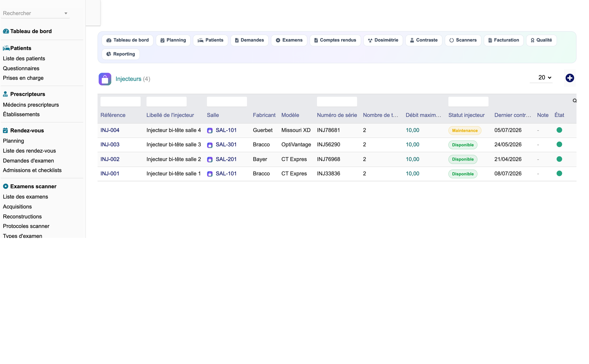Viewport: 589px width, 364px height.
Task: Sort by Dernier contrôle column header
Action: [513, 115]
